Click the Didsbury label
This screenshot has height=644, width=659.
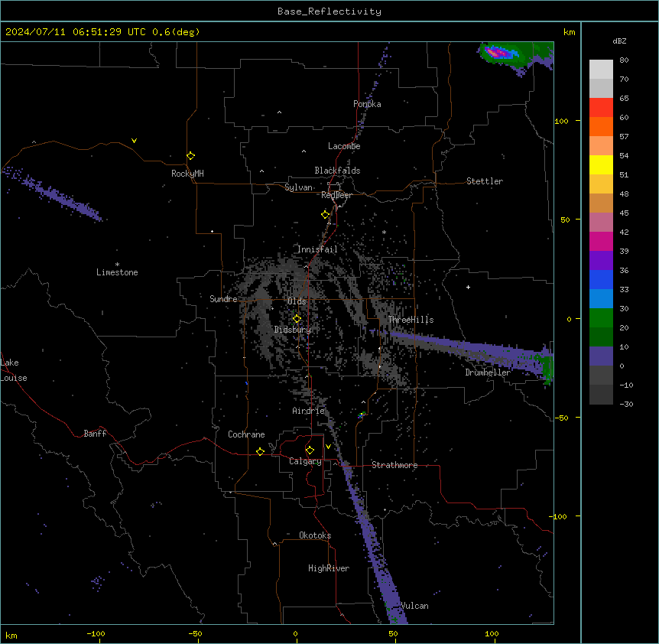point(293,330)
